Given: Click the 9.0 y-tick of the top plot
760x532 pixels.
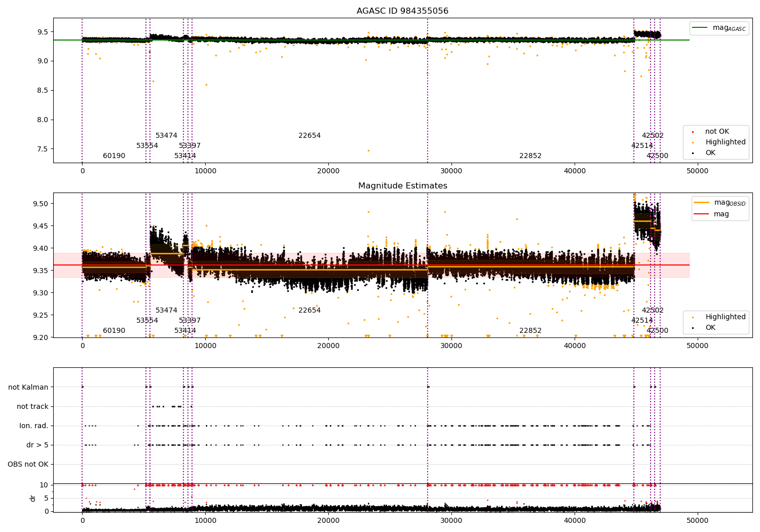Looking at the screenshot, I should [x=43, y=61].
